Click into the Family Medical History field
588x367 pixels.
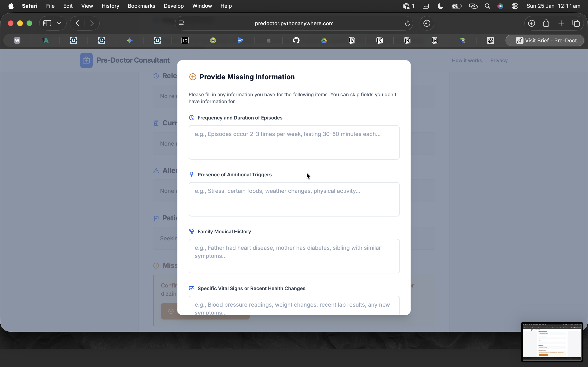294,256
